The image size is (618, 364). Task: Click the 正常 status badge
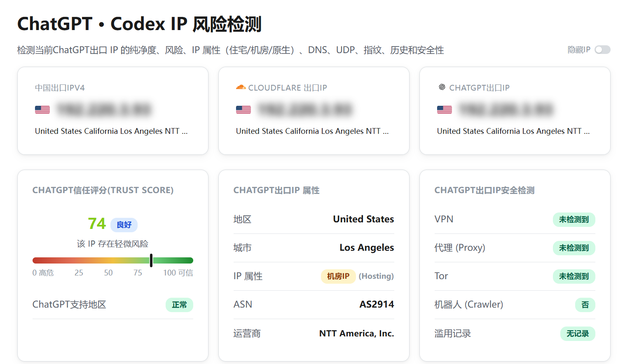pyautogui.click(x=179, y=305)
